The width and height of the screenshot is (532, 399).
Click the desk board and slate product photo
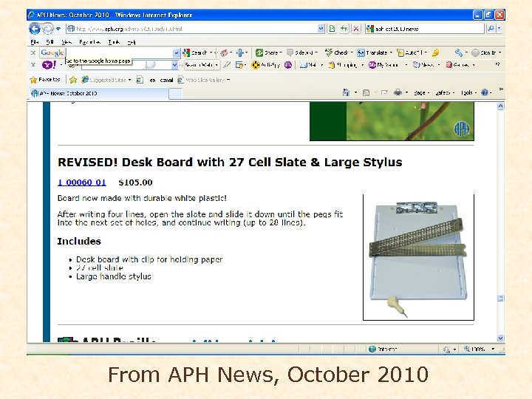418,257
